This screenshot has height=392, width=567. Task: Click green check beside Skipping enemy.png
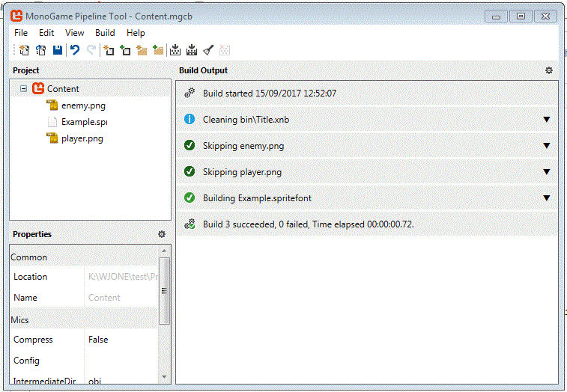point(189,145)
